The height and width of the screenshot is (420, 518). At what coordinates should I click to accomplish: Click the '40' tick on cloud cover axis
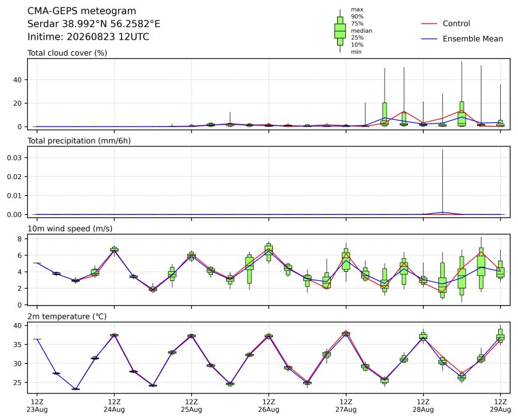[17, 80]
